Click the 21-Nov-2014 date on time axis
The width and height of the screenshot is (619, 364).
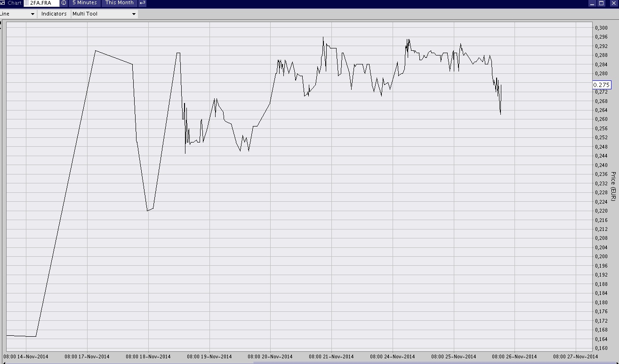click(331, 356)
